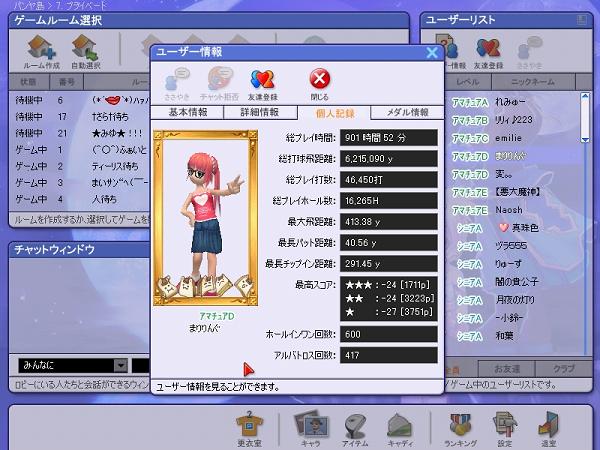Select user ヅラ555 in user list

coord(513,246)
